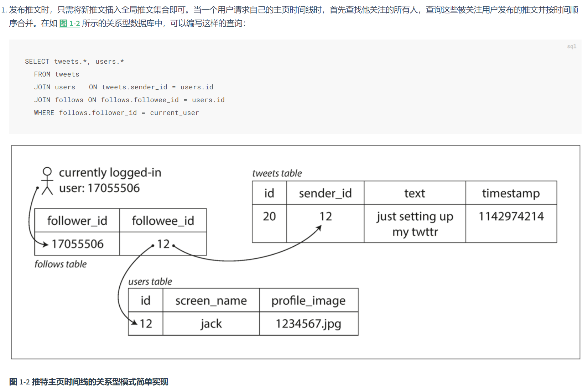Click the 'tweets table' label

click(x=277, y=173)
